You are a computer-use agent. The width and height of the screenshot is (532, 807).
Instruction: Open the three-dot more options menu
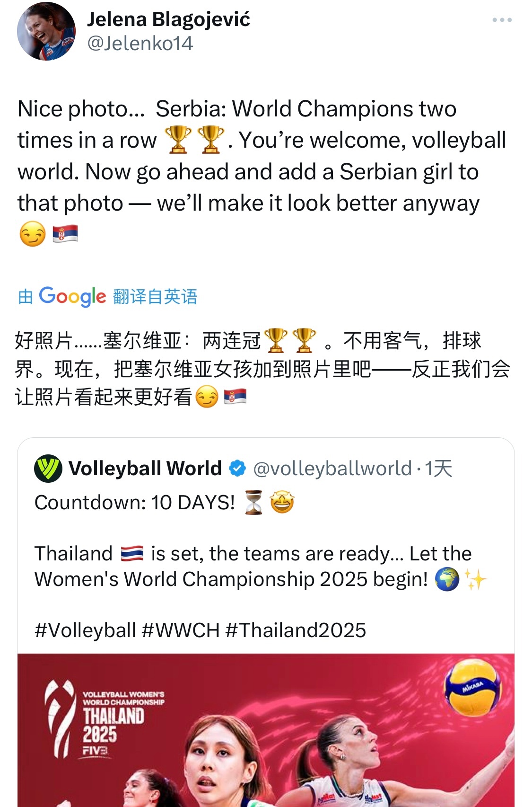tap(502, 20)
